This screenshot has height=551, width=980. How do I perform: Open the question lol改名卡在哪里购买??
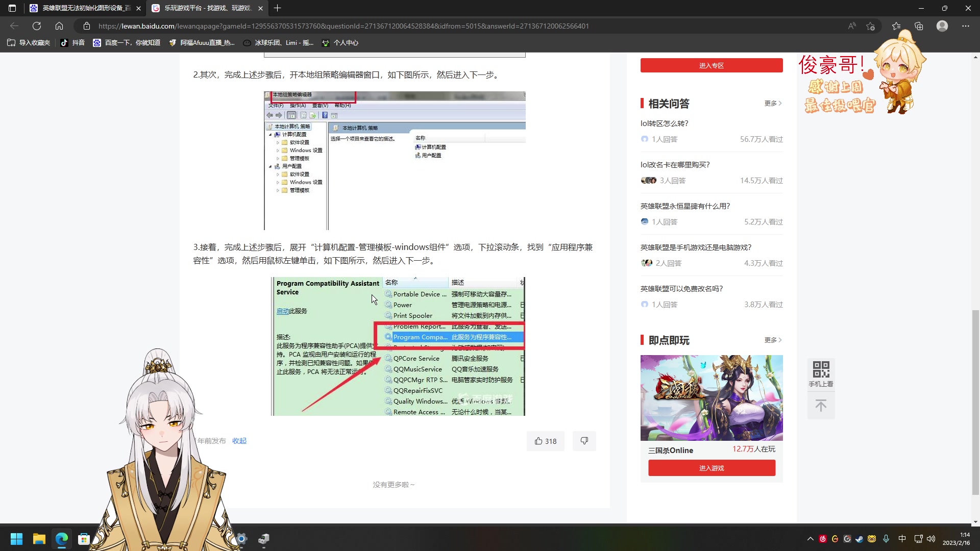[675, 165]
